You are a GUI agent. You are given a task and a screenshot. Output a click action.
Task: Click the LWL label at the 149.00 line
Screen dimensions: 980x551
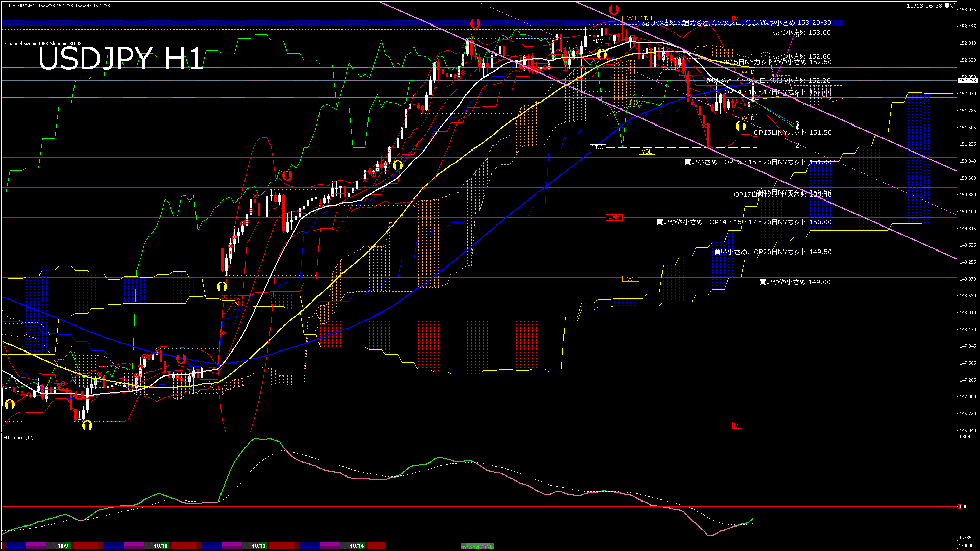click(x=630, y=279)
